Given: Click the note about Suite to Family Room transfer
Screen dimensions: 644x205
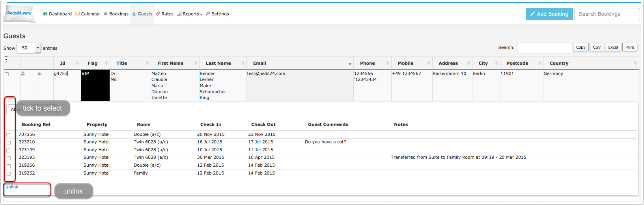Looking at the screenshot, I should coord(458,157).
